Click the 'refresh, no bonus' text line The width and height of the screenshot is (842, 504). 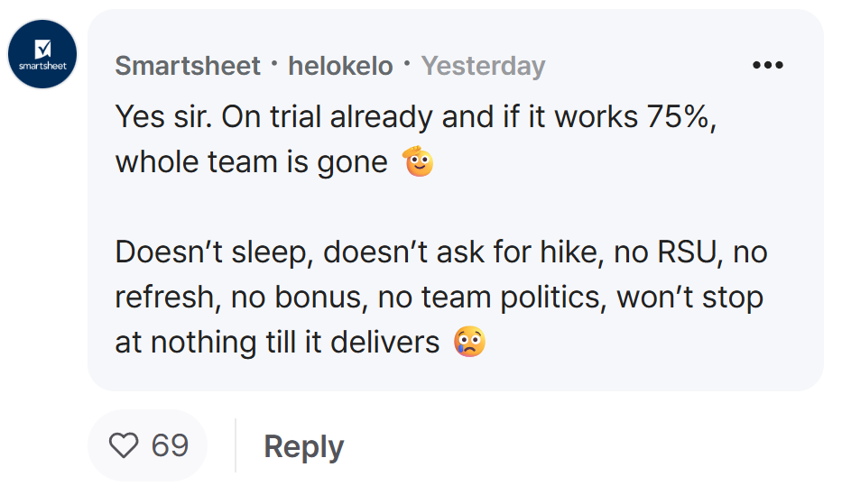click(x=238, y=297)
